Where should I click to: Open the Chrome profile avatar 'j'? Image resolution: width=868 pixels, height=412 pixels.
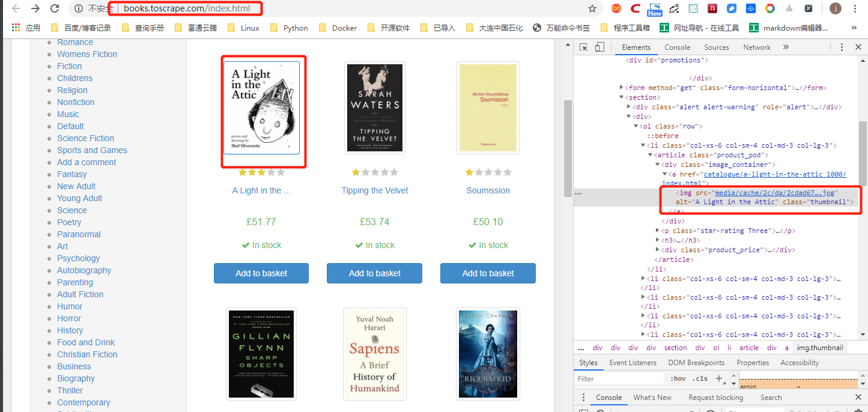pyautogui.click(x=835, y=8)
